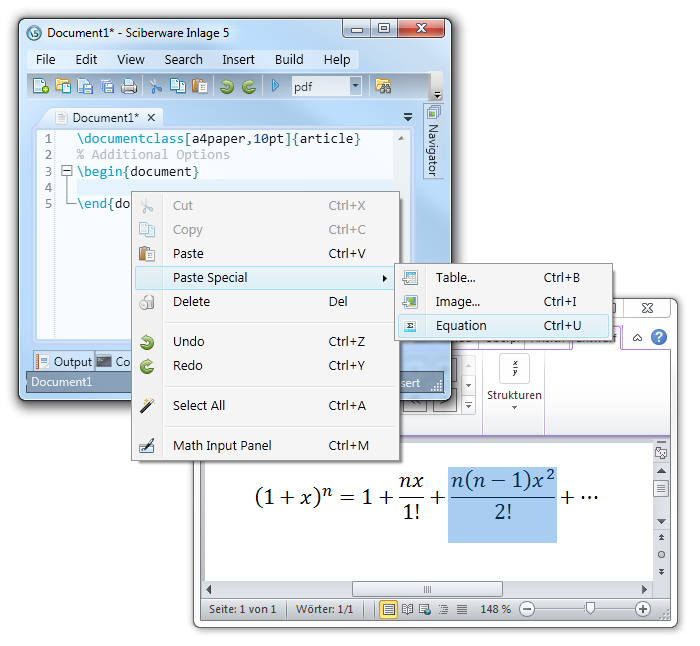Open the toolbar overflow options arrow

pyautogui.click(x=438, y=95)
